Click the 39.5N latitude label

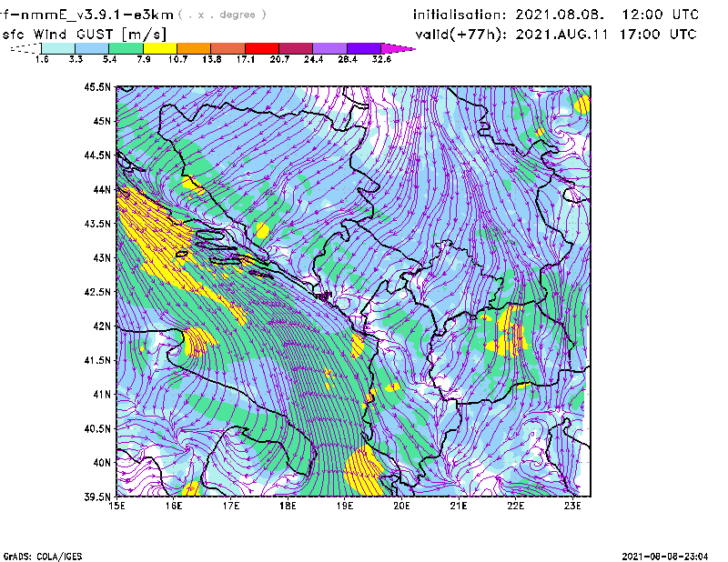97,497
